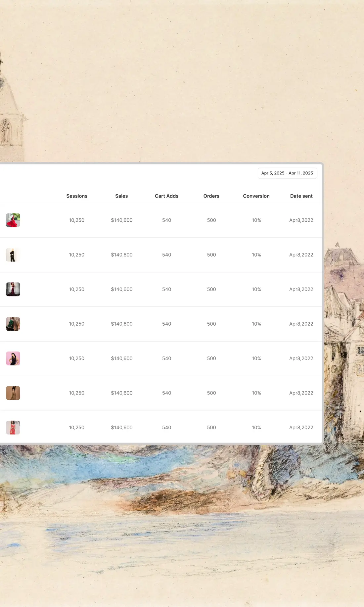Sort by the Cart Adds column header

pyautogui.click(x=166, y=196)
